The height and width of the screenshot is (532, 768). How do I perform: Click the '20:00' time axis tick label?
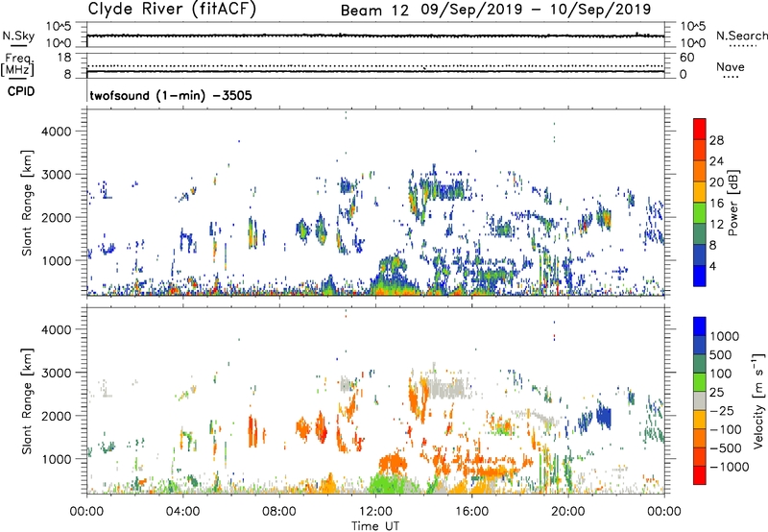568,512
